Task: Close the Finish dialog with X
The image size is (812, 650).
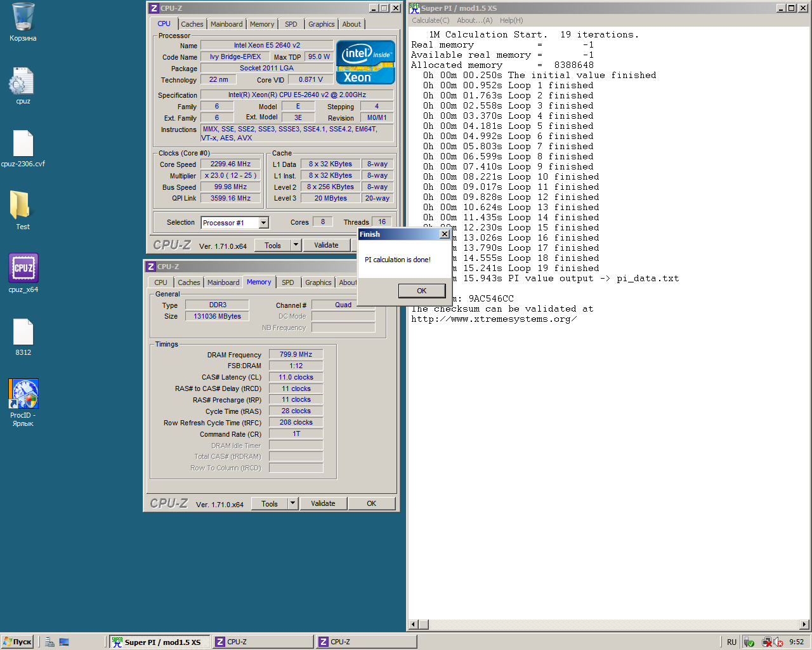Action: pyautogui.click(x=445, y=234)
